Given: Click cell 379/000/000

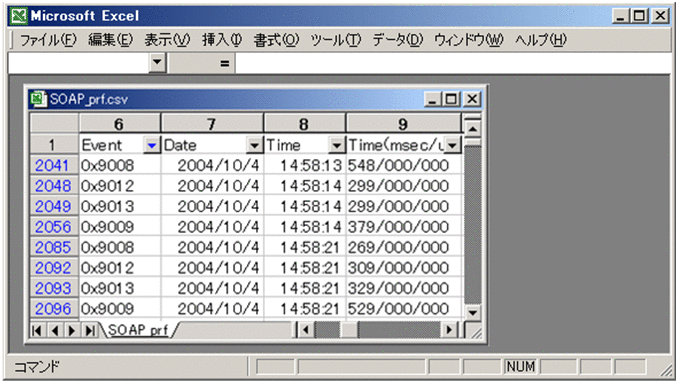Looking at the screenshot, I should (x=404, y=227).
